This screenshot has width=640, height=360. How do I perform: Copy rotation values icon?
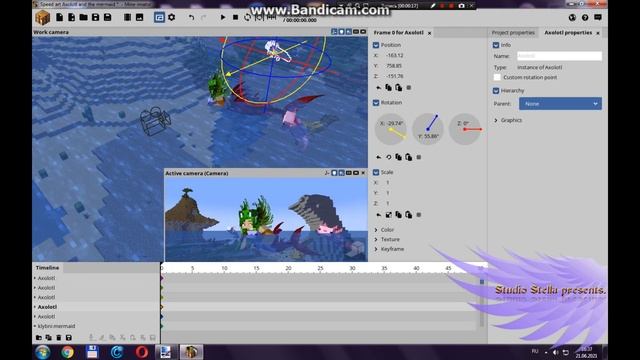tap(398, 157)
